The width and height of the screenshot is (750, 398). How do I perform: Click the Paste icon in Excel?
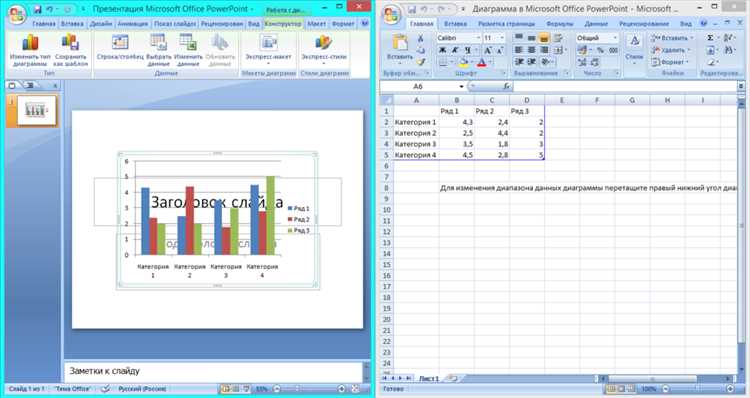click(399, 44)
